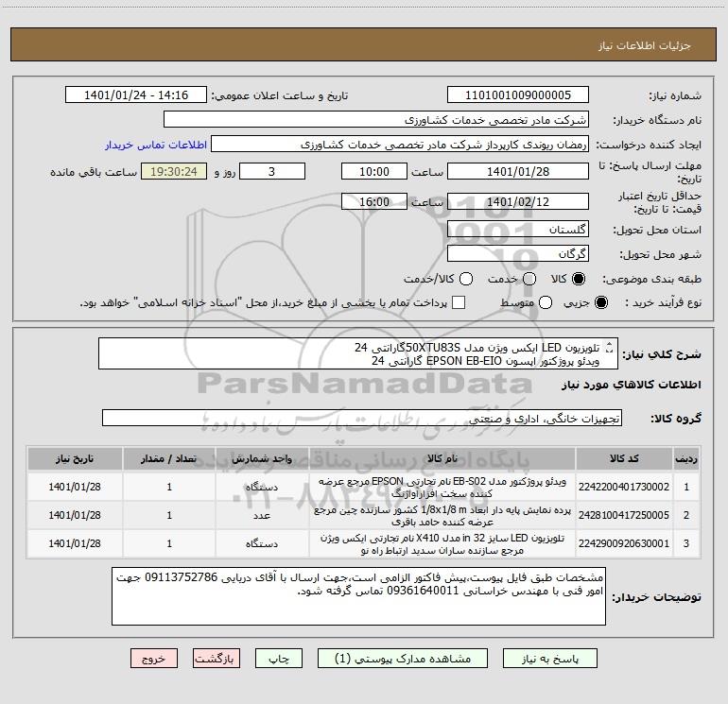This screenshot has width=728, height=704.
Task: Click the ردیف column header
Action: [686, 458]
